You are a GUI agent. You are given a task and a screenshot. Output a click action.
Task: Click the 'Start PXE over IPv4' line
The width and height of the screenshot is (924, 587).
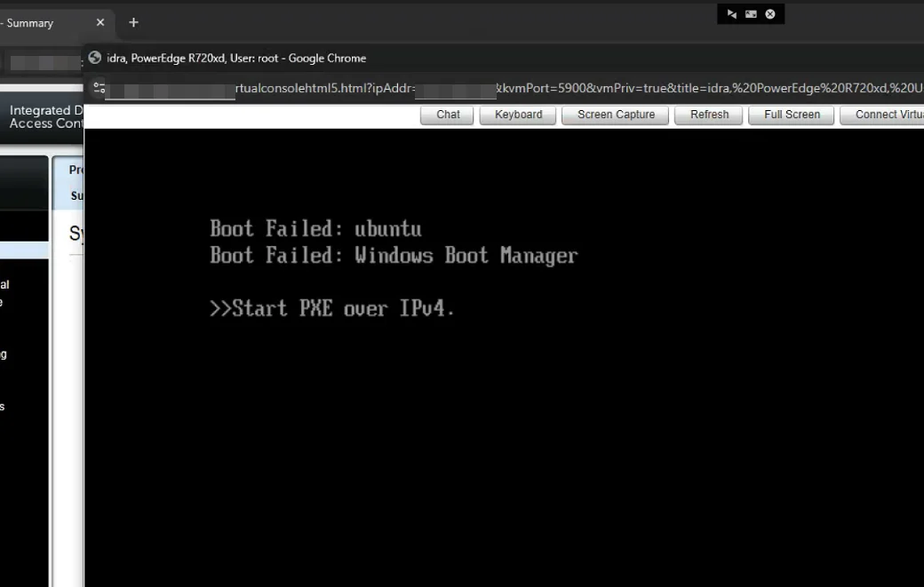332,308
